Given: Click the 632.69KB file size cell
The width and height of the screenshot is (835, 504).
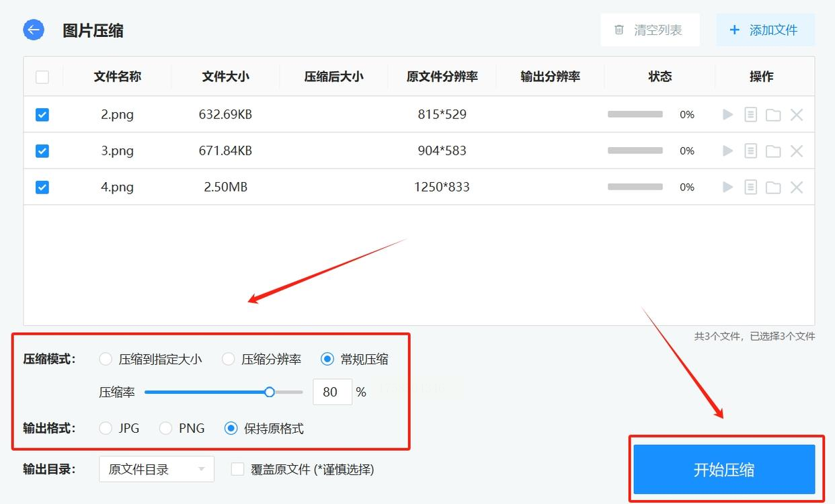Looking at the screenshot, I should [225, 115].
